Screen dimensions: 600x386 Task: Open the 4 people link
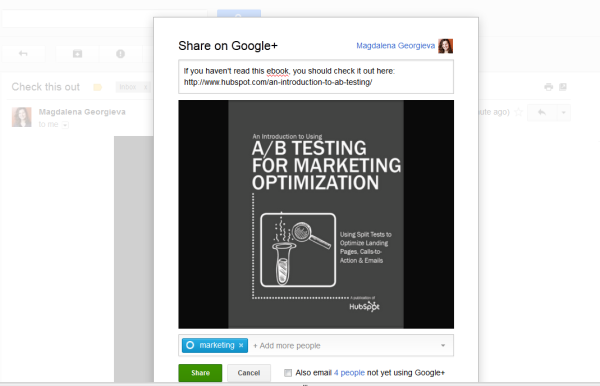(349, 373)
